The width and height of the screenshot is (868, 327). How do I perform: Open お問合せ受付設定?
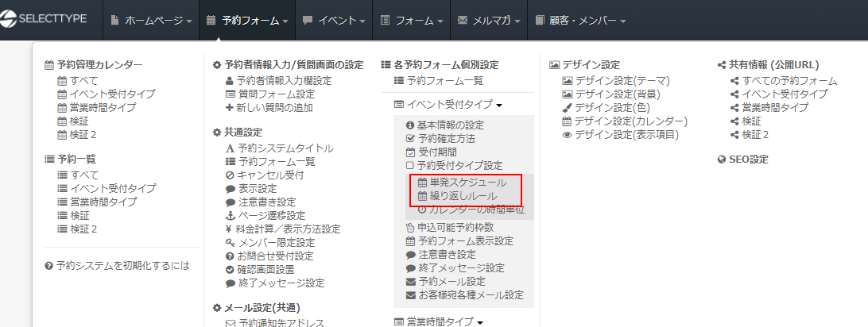[x=269, y=256]
